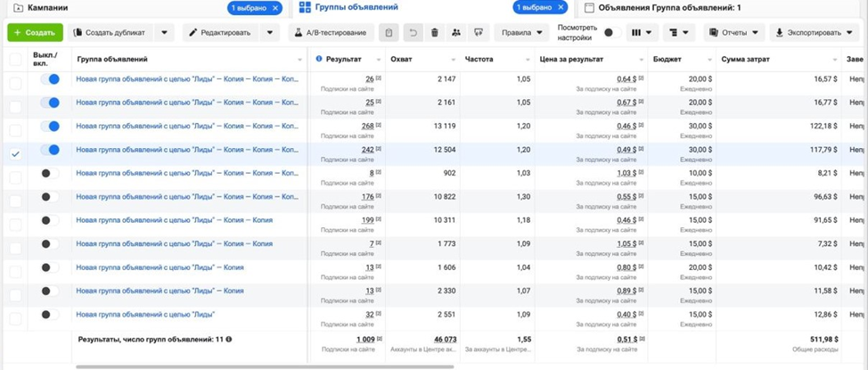Screen dimensions: 868x370
Task: Turn off the ad set with 268 results
Action: [50, 127]
